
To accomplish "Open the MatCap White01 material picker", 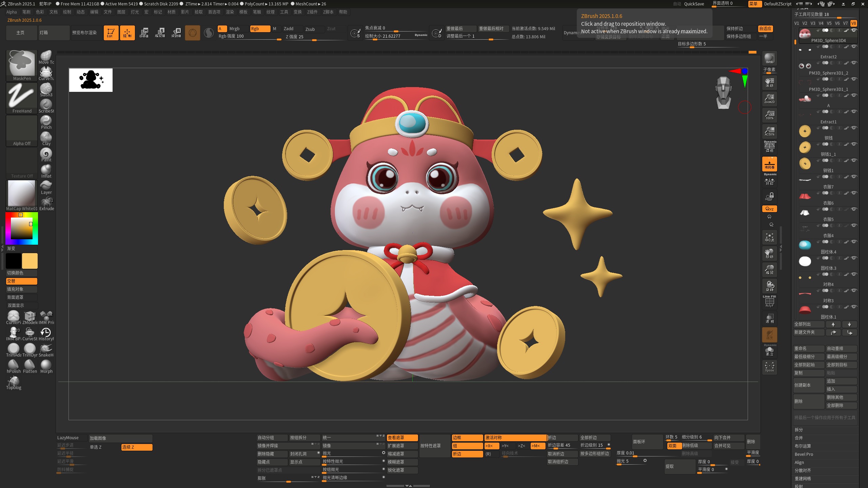I will [x=22, y=196].
